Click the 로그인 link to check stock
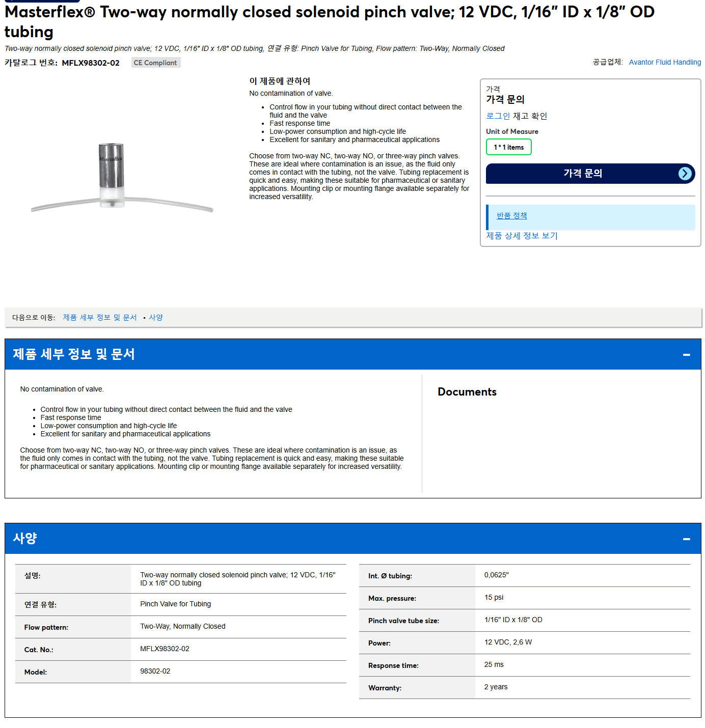Image resolution: width=705 pixels, height=728 pixels. [498, 116]
